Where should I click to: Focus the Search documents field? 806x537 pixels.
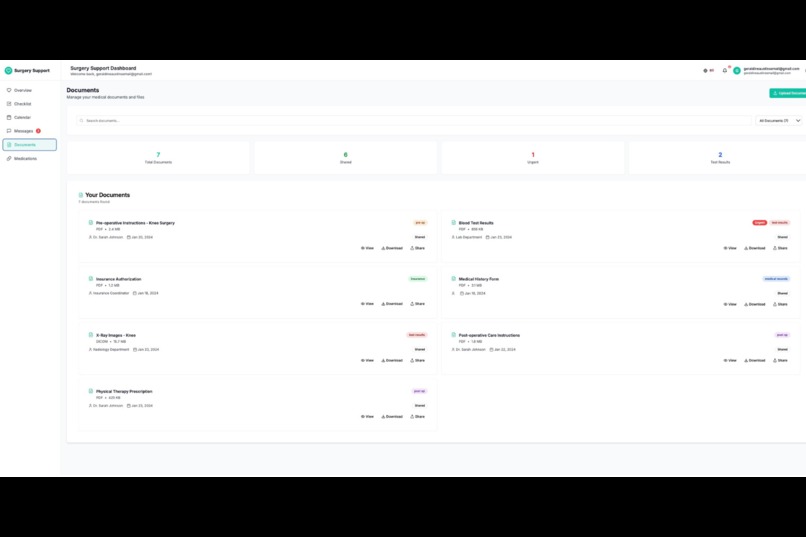[414, 121]
